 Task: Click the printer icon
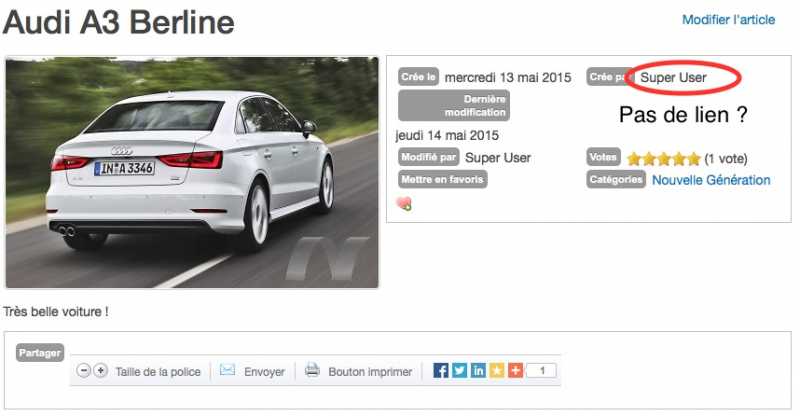point(312,370)
